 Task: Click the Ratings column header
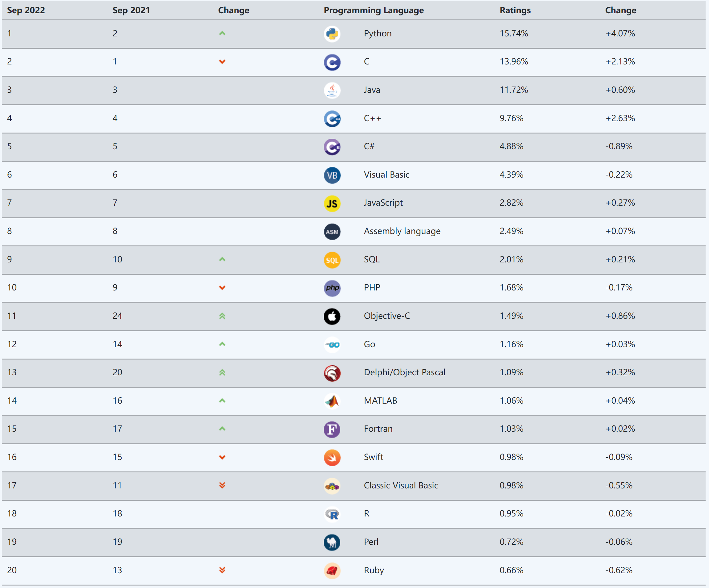coord(515,10)
